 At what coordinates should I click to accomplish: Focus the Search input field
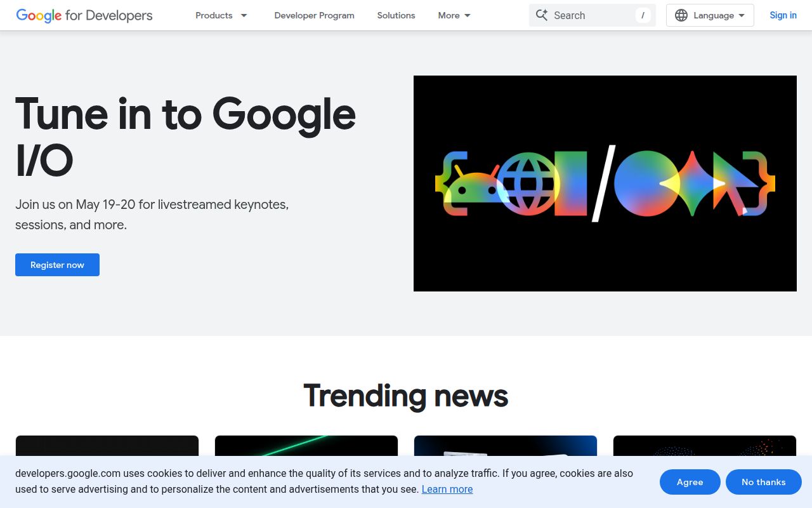[x=592, y=15]
